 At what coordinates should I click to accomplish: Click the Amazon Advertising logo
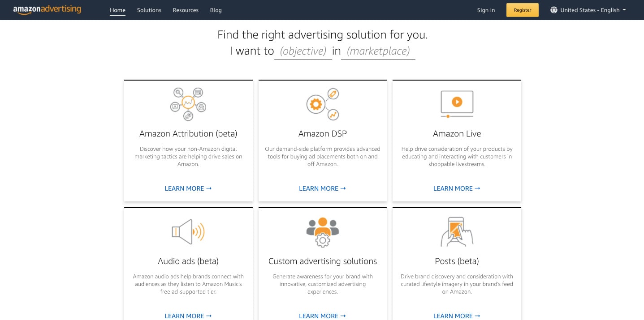coord(47,10)
